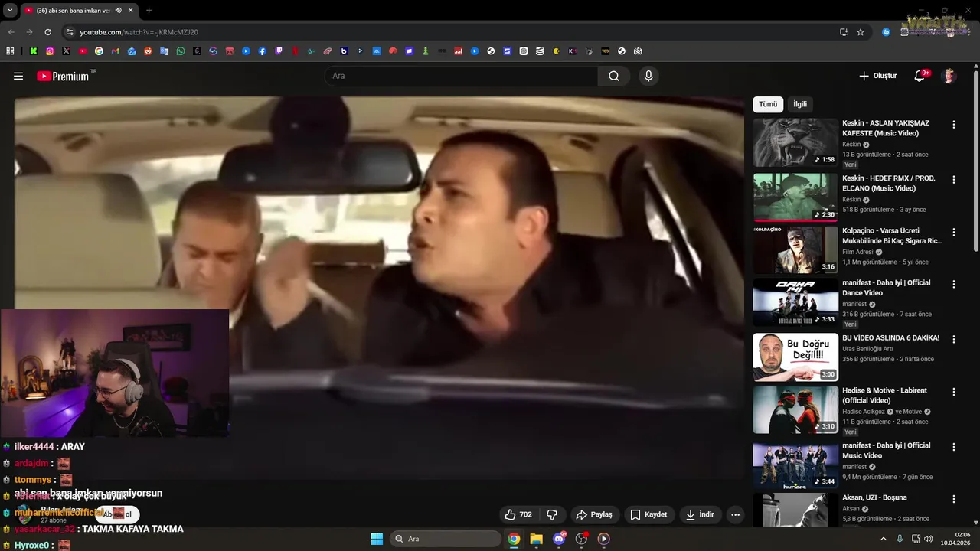
Task: Open more actions three-dot menu under video
Action: (735, 514)
